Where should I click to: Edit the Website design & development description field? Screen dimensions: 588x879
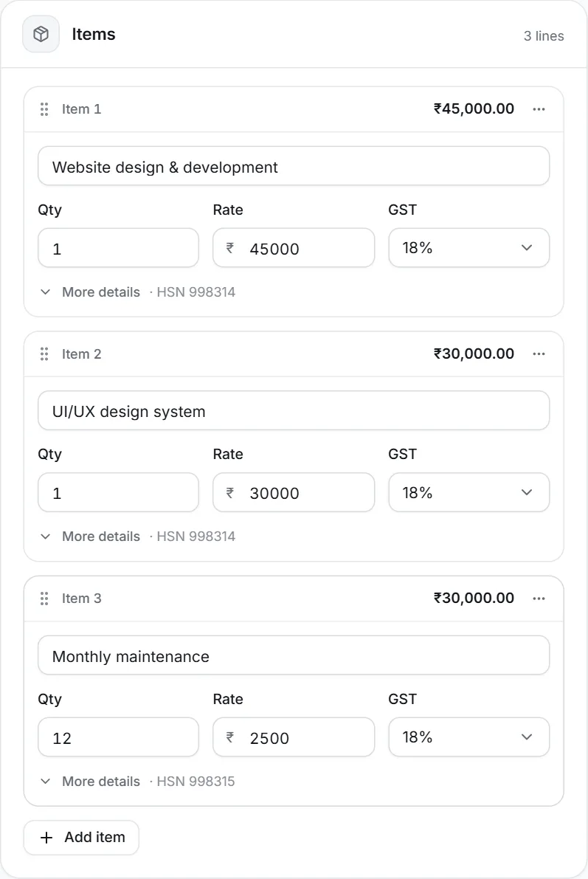click(294, 166)
